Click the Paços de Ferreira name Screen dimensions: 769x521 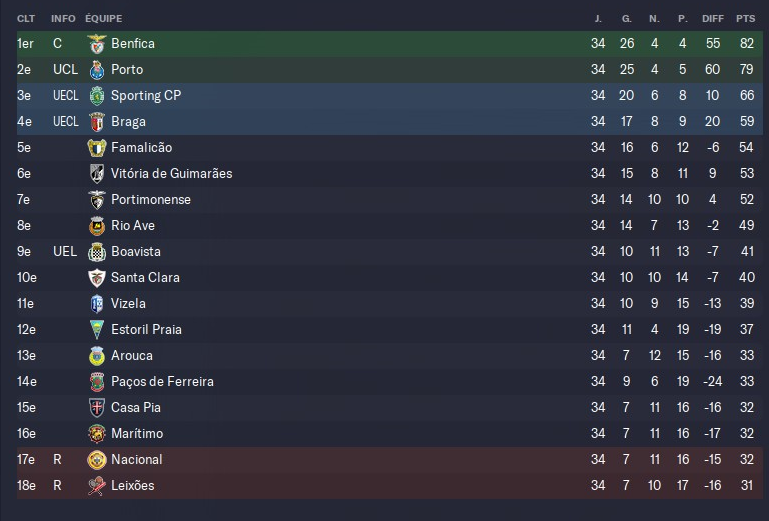(x=162, y=382)
